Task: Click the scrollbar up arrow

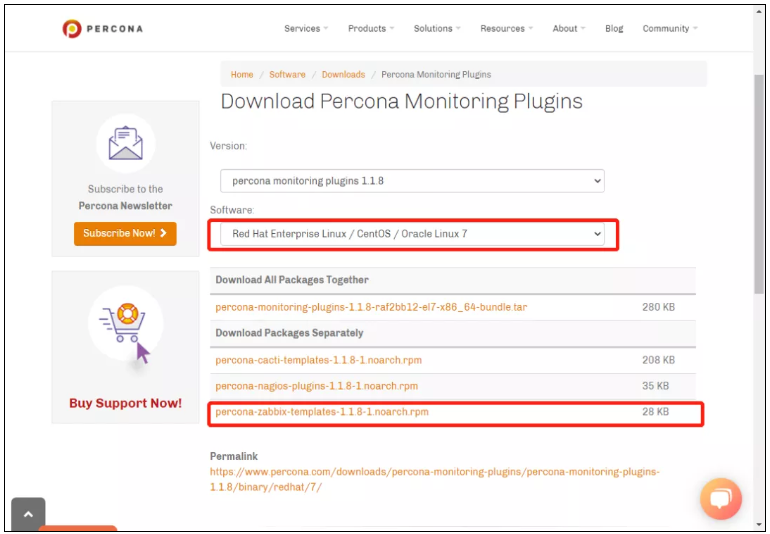Action: 759,11
